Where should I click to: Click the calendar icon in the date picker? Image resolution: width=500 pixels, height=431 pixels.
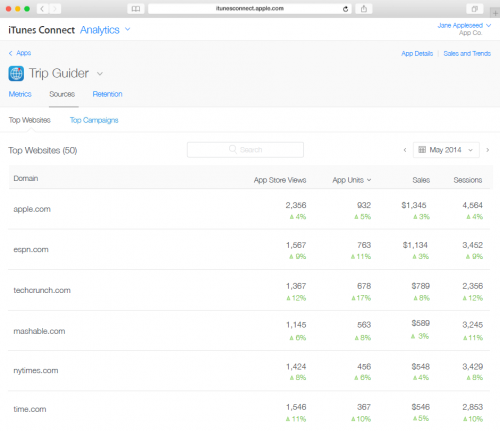coord(422,150)
